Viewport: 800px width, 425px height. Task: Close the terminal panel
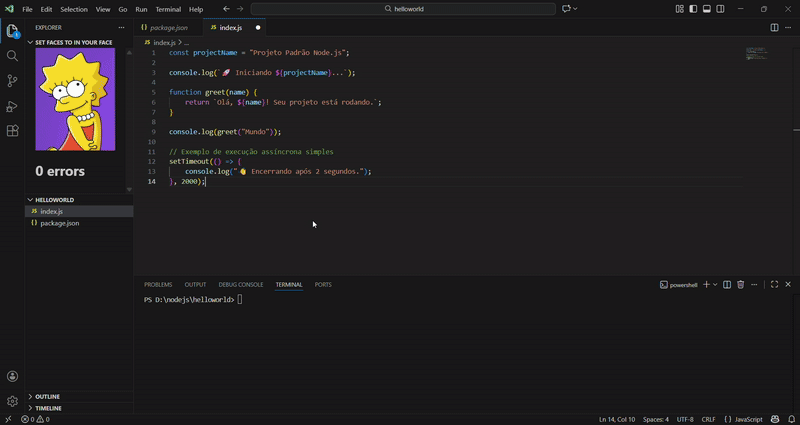788,285
